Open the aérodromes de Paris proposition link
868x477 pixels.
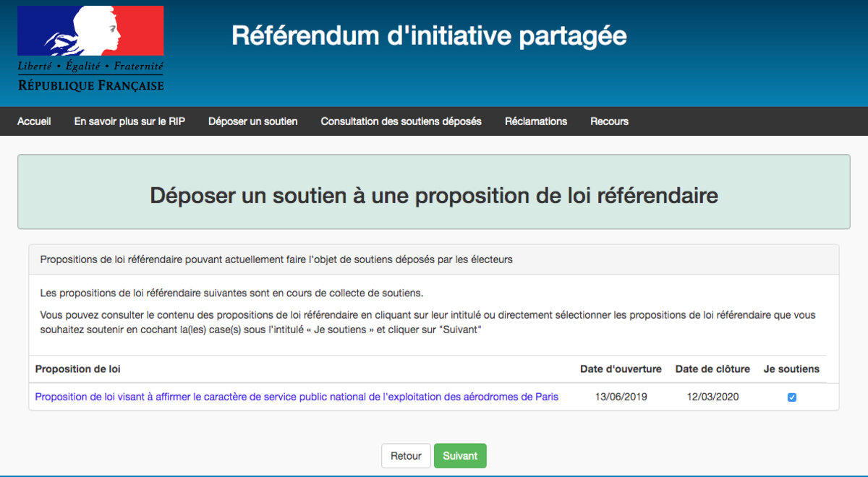point(297,397)
